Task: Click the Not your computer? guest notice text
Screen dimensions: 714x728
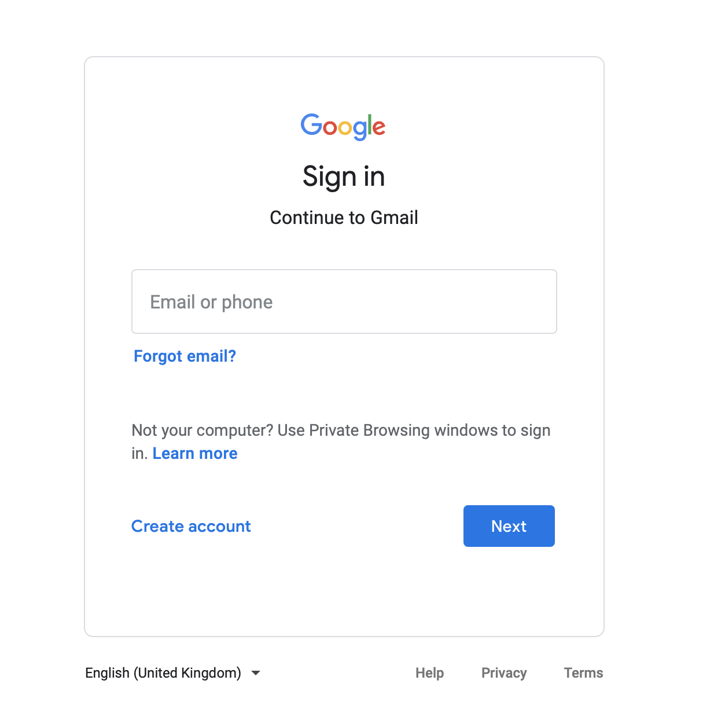Action: [x=341, y=442]
